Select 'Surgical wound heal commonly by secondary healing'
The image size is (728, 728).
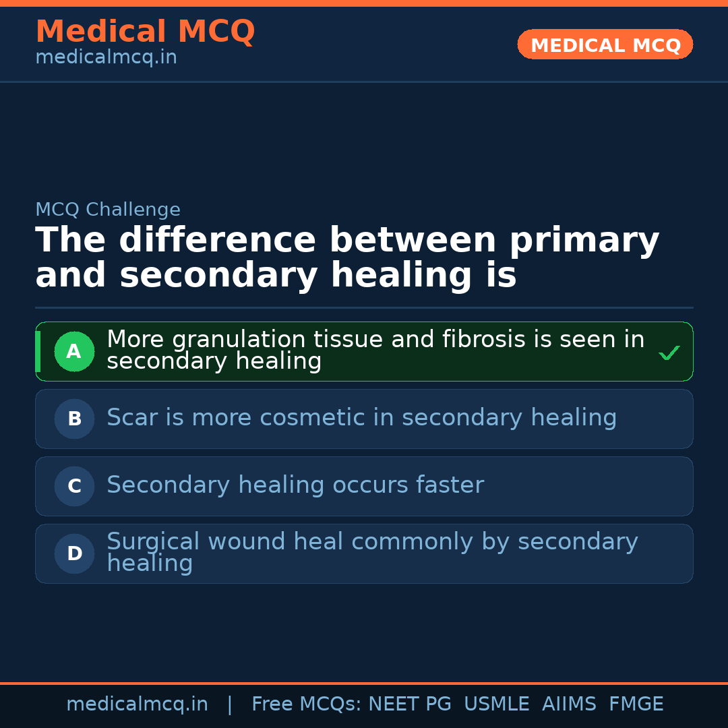click(x=372, y=553)
